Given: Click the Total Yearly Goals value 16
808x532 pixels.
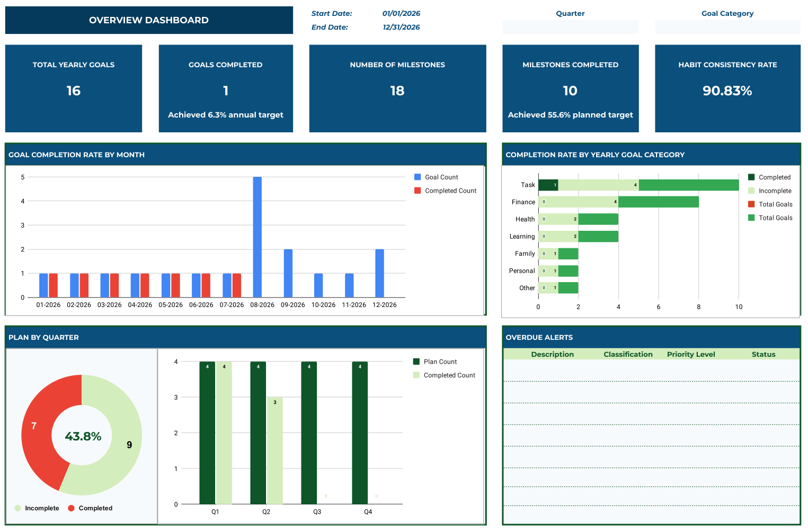Looking at the screenshot, I should tap(74, 91).
